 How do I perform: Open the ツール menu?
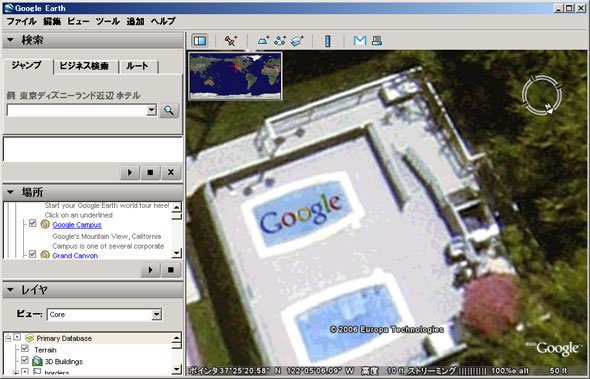[108, 21]
